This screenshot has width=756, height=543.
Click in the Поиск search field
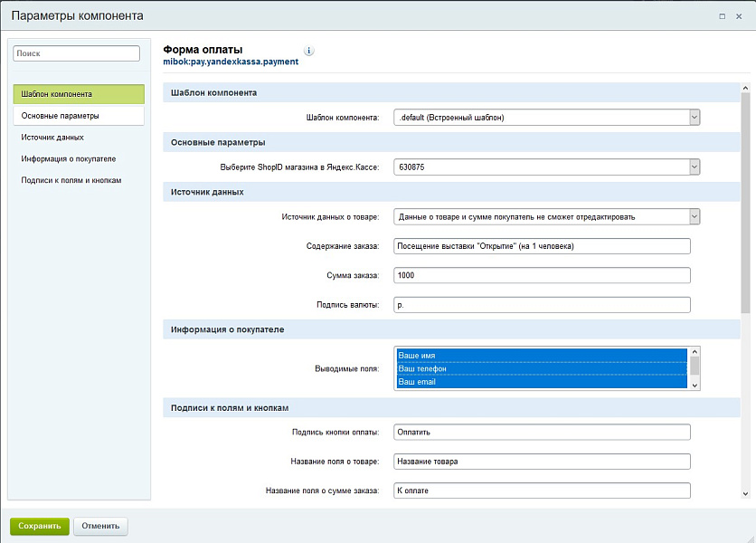click(x=77, y=54)
